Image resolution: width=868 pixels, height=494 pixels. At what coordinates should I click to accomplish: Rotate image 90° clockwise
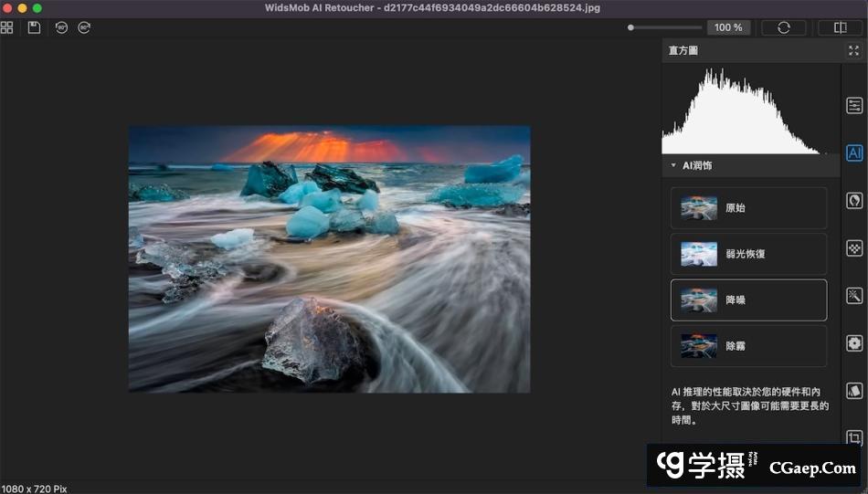coord(84,27)
